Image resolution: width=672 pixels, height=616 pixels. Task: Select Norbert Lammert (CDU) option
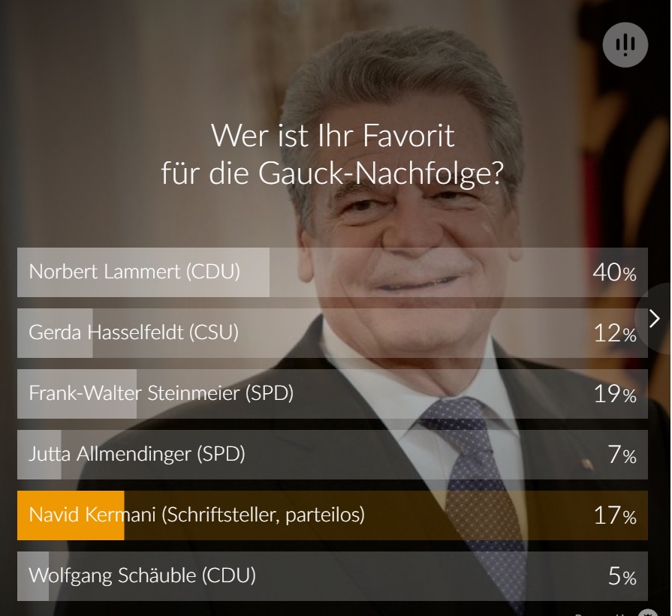[134, 272]
